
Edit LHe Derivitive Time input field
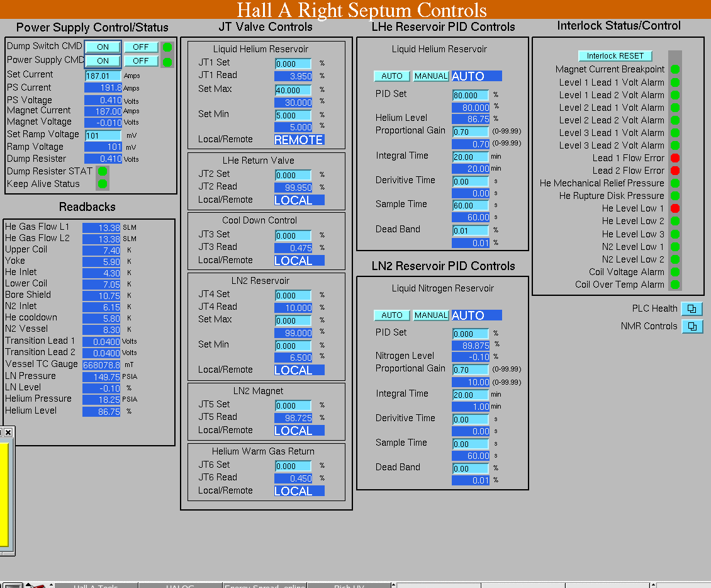point(471,181)
